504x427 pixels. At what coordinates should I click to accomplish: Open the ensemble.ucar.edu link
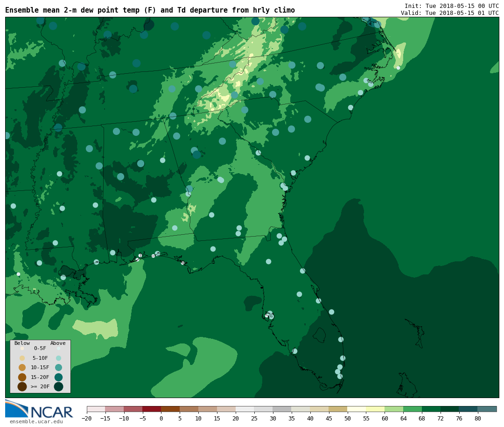point(36,422)
